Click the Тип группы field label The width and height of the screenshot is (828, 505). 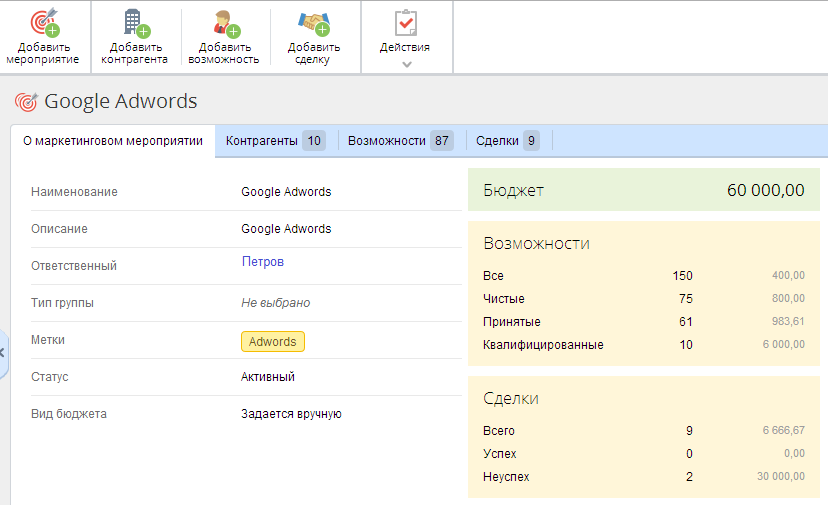point(62,303)
